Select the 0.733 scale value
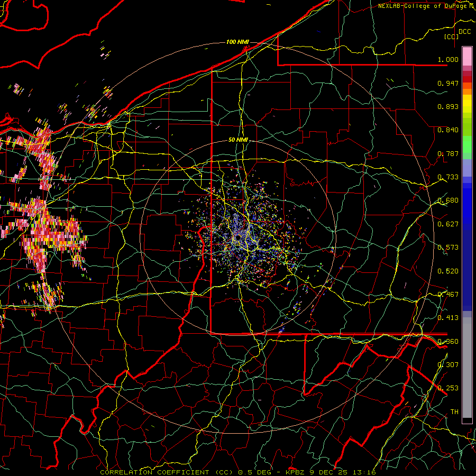 coord(448,177)
